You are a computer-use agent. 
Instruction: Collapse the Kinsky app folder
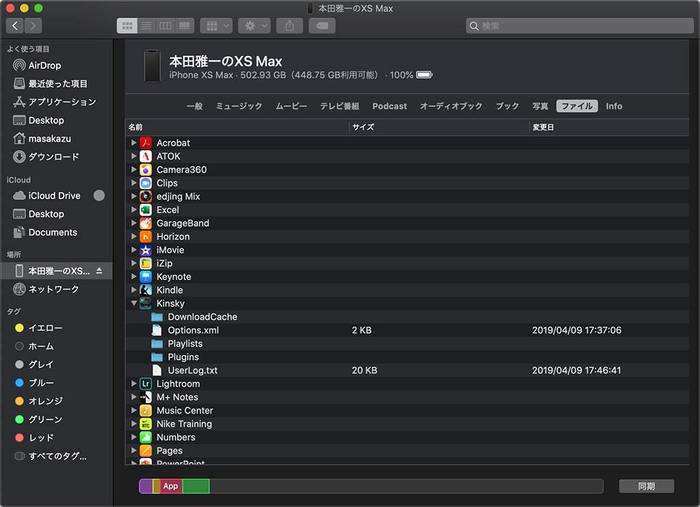133,303
